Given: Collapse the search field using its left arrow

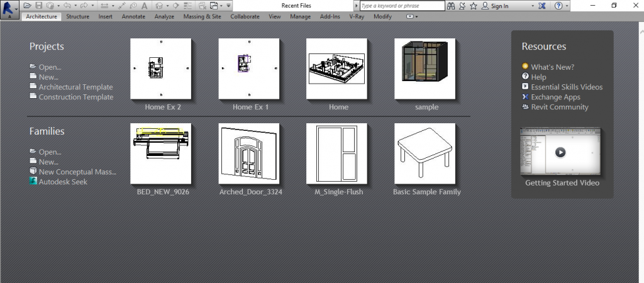Looking at the screenshot, I should (357, 6).
